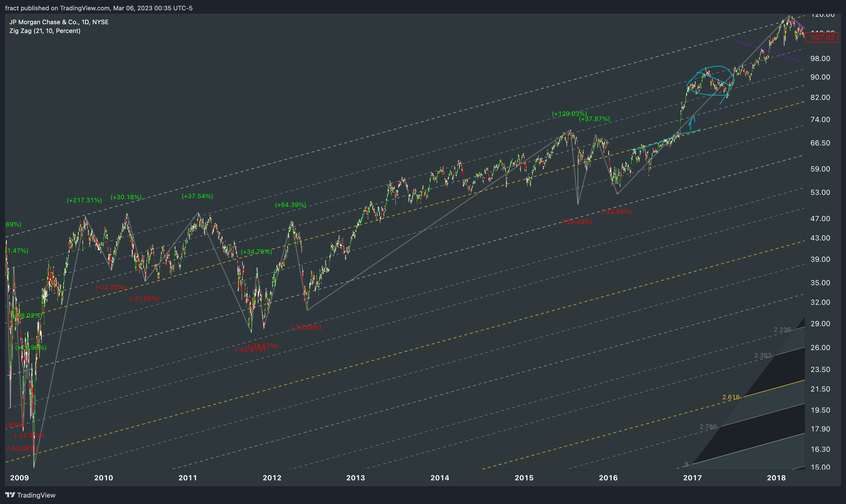This screenshot has width=846, height=504.
Task: Click the 32.00 price scale value
Action: pyautogui.click(x=820, y=303)
